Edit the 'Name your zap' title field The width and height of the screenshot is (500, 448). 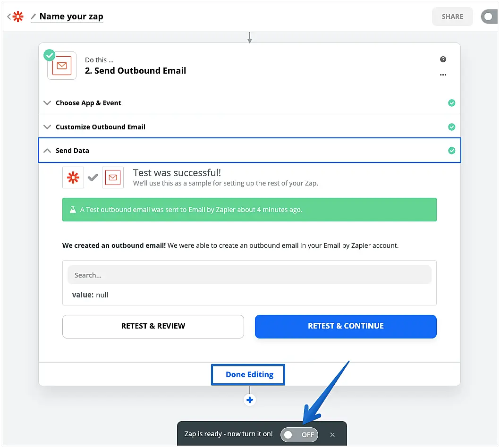coord(71,17)
